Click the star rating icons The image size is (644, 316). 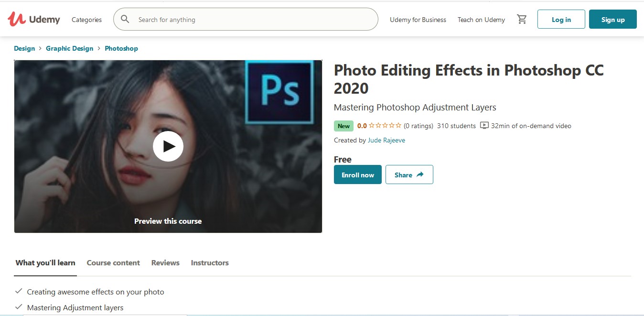coord(385,126)
